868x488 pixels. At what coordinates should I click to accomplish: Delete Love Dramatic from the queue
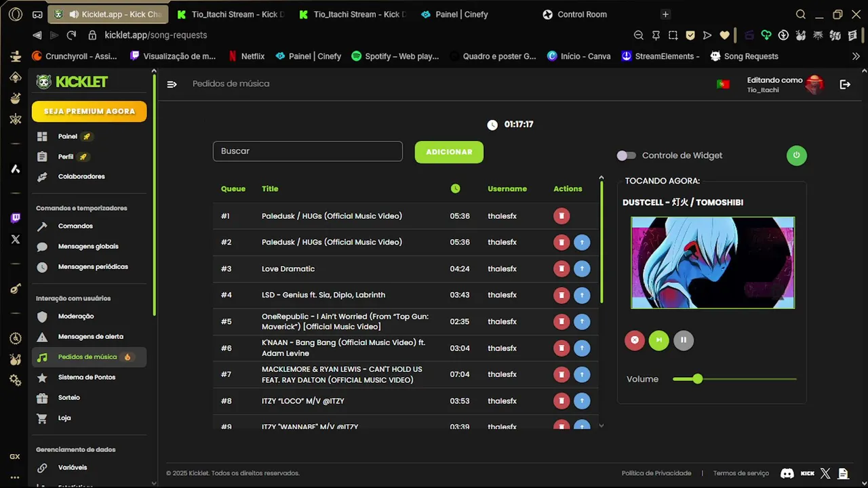561,269
